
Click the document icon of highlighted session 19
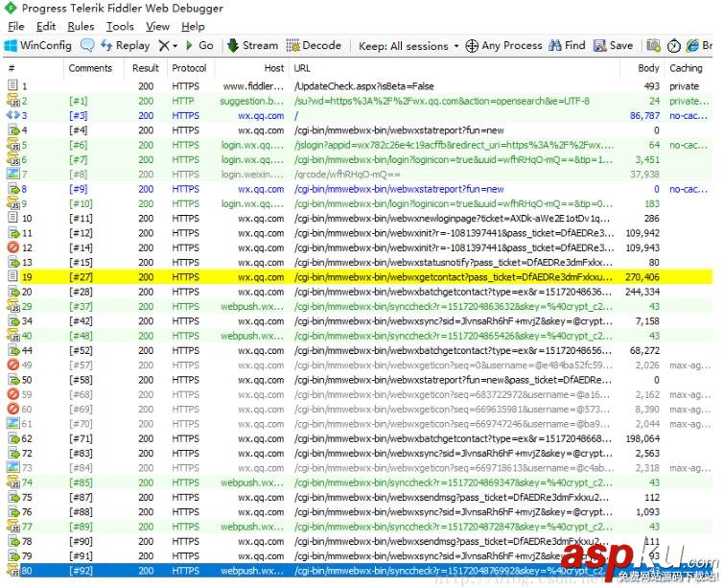coord(12,276)
